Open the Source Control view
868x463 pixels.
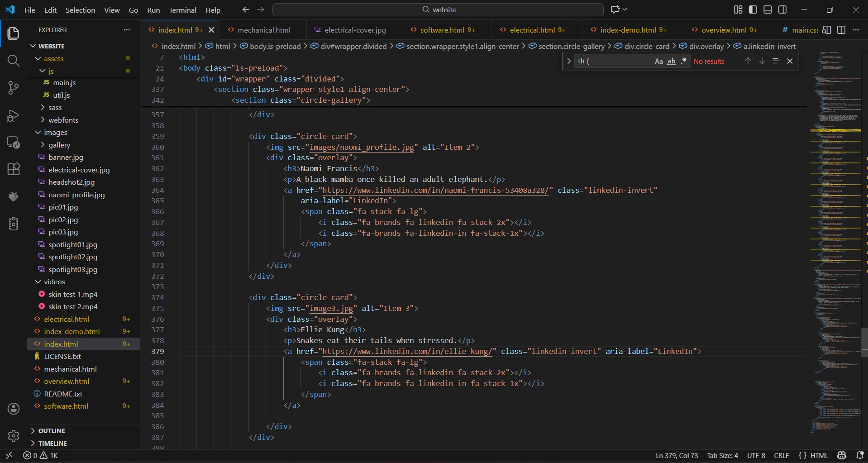pyautogui.click(x=14, y=88)
